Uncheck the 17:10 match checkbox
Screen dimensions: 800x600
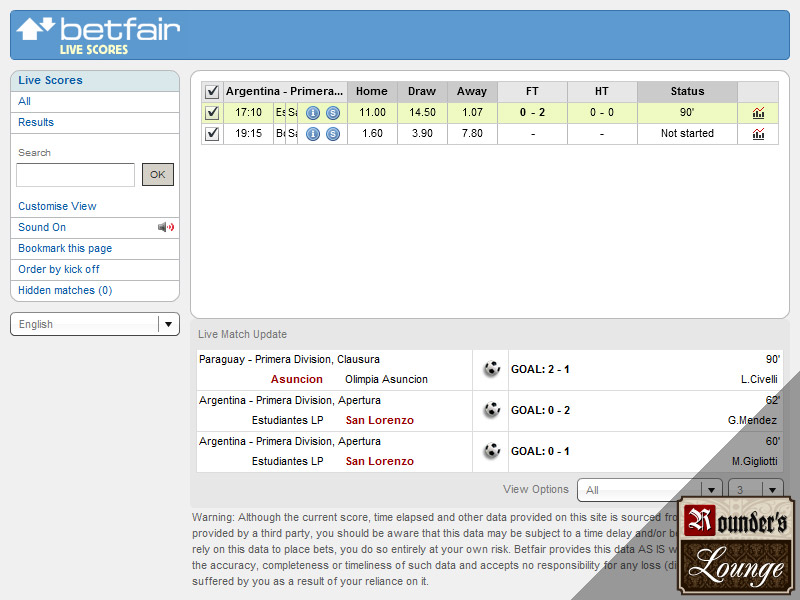[x=212, y=113]
